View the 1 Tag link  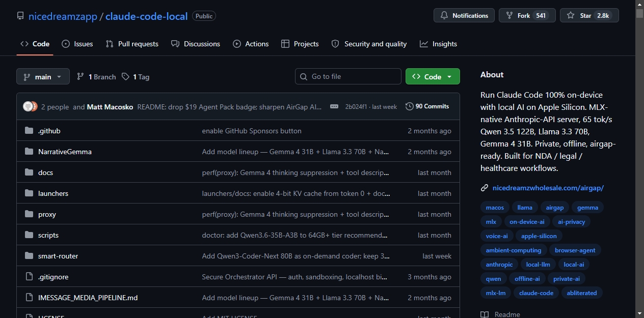(x=136, y=77)
